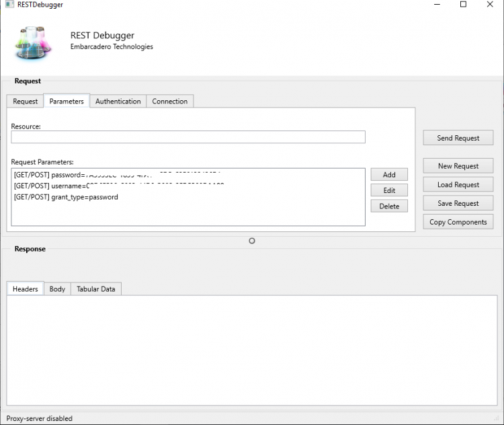Click the Request Parameters label
The width and height of the screenshot is (504, 425).
(42, 162)
